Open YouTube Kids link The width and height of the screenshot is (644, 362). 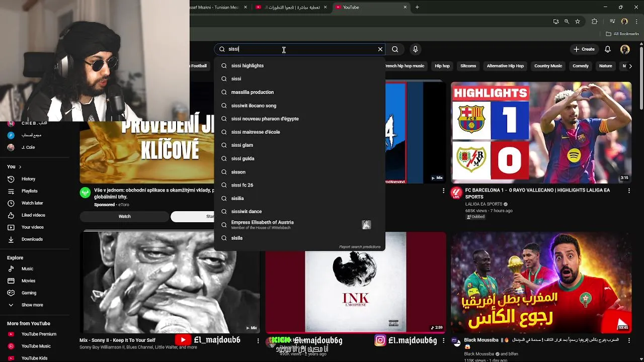(34, 358)
